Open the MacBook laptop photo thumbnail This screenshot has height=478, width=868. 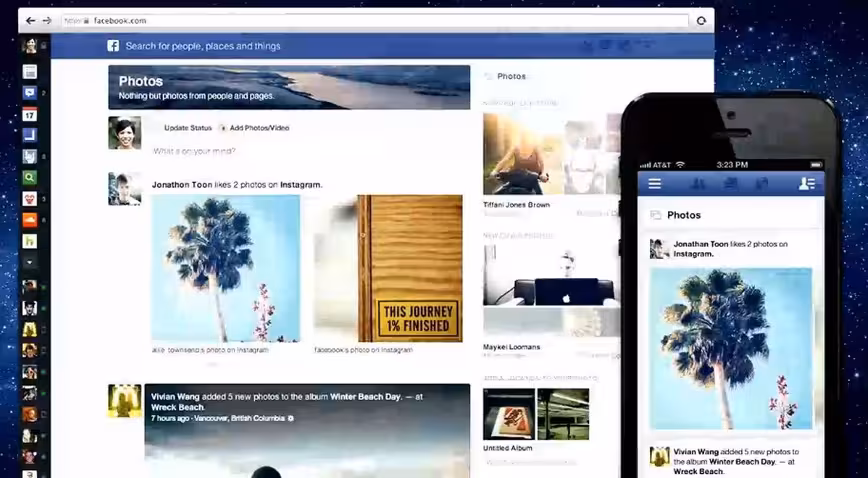(x=551, y=275)
